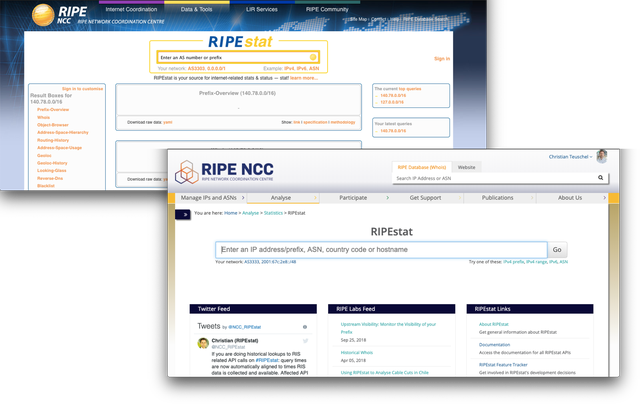
Task: Click the specification link in Prefix-Overview box
Action: [x=315, y=122]
